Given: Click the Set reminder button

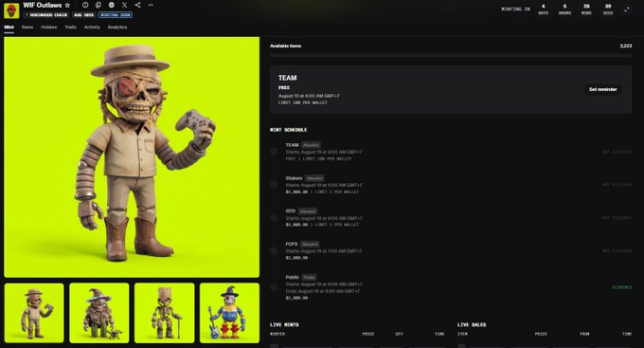Looking at the screenshot, I should click(603, 89).
